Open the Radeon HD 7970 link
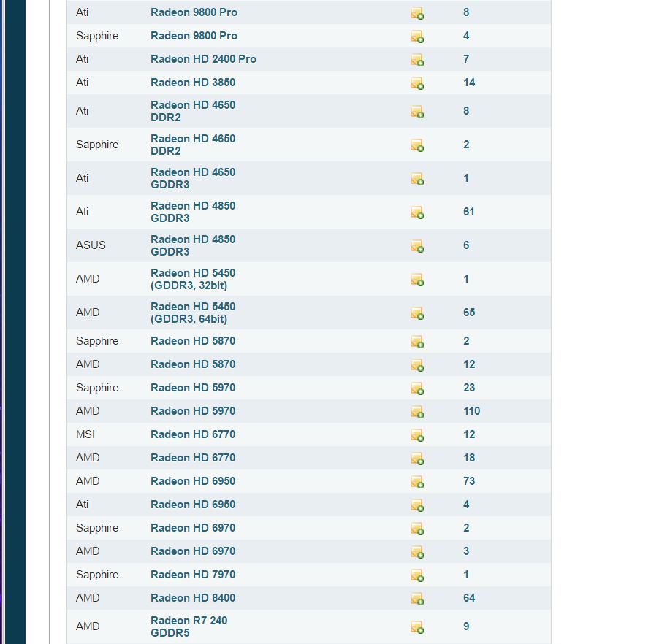This screenshot has width=670, height=644. [193, 575]
